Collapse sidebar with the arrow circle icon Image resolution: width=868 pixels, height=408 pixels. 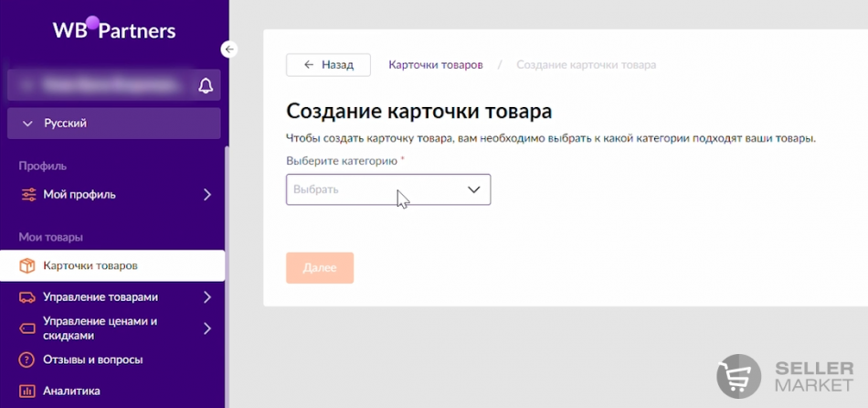click(229, 49)
